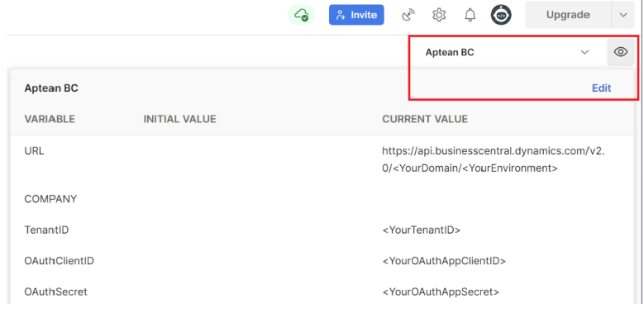The image size is (644, 313).
Task: Select the URL current value text
Action: pos(494,159)
